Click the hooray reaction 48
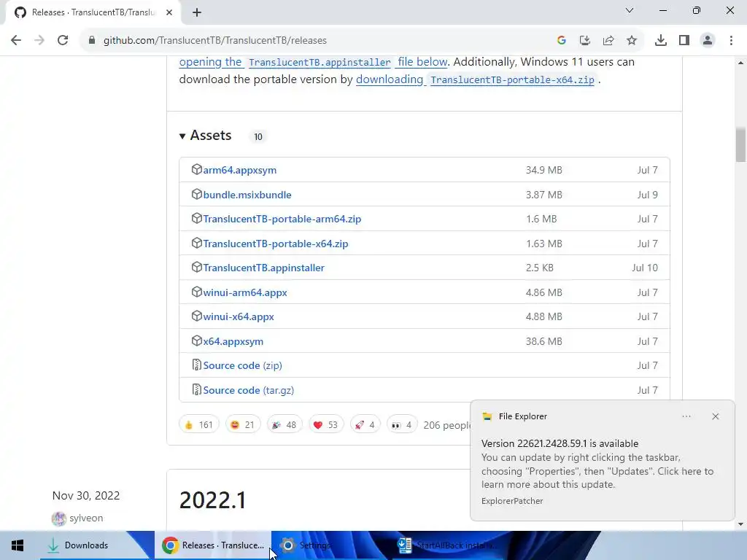This screenshot has height=560, width=747. pos(285,424)
